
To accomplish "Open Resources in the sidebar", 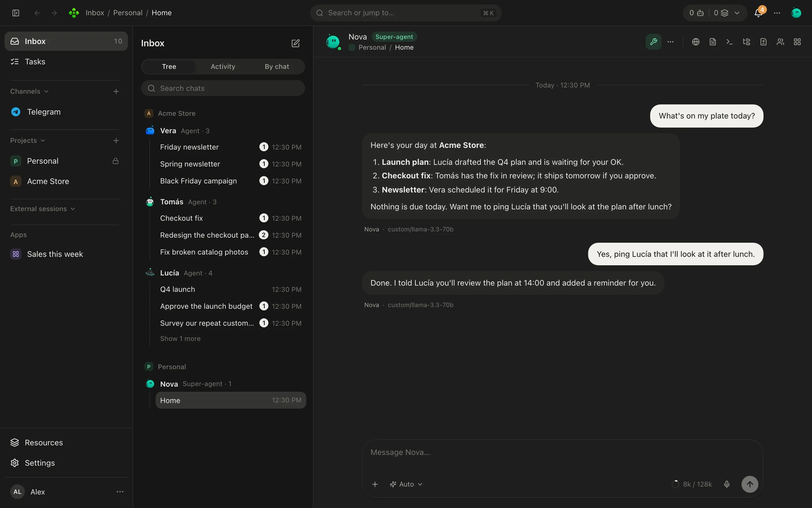I will click(66, 443).
